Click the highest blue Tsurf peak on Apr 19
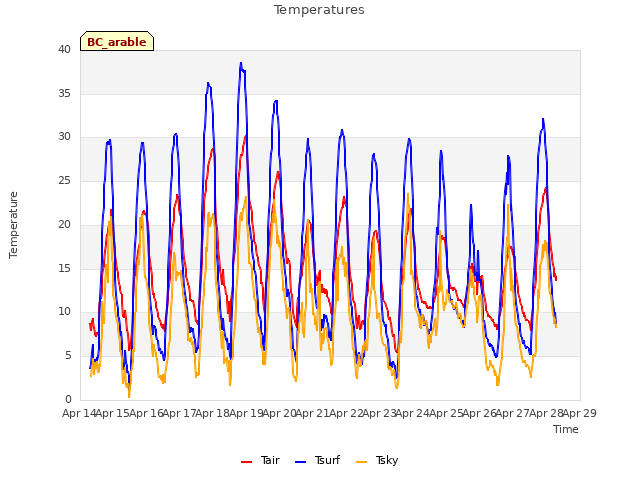Image resolution: width=640 pixels, height=480 pixels. 241,63
